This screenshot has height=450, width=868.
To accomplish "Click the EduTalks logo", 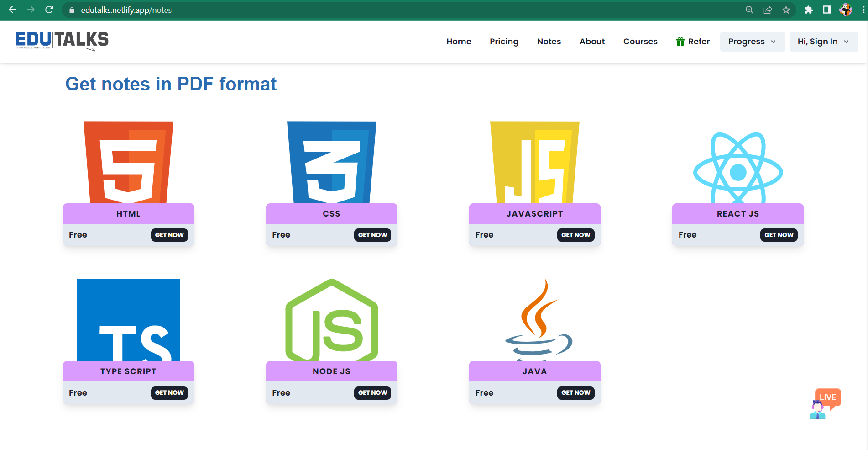I will 62,41.
